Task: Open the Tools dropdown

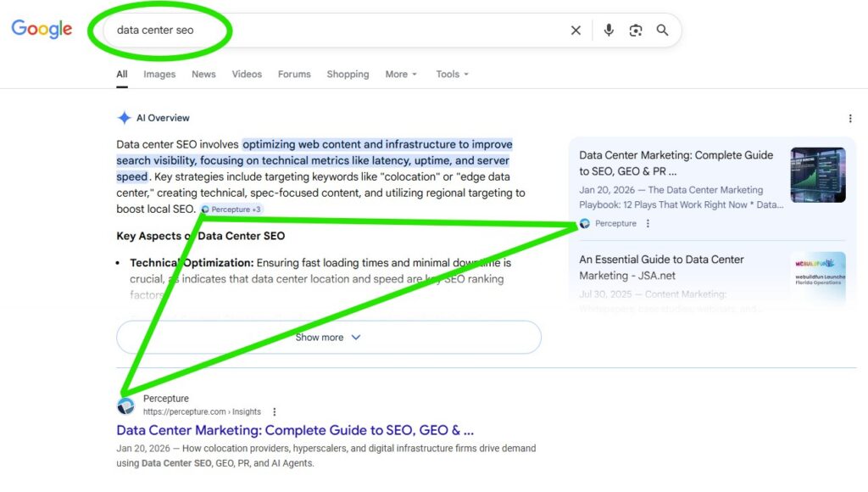Action: [x=453, y=75]
